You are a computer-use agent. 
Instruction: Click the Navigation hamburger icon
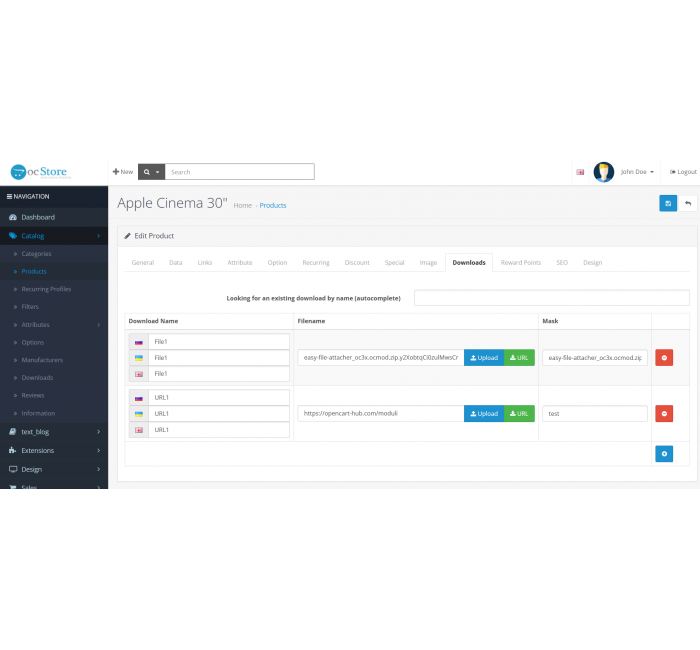pos(9,196)
